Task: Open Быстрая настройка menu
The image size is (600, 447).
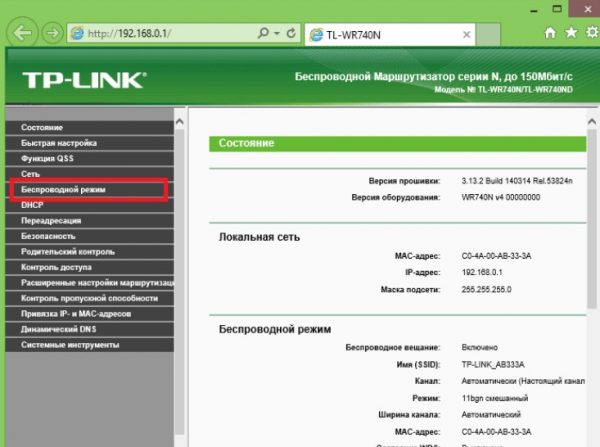Action: click(x=90, y=143)
